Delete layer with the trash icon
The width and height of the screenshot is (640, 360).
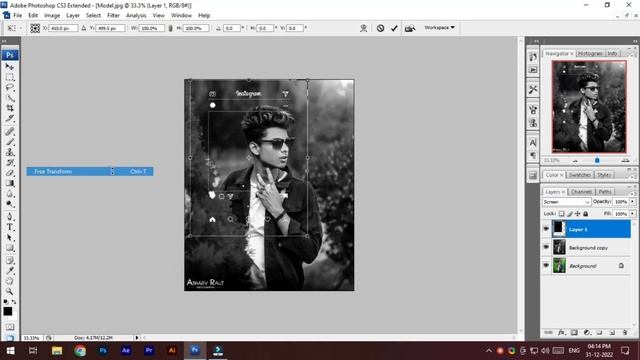[624, 333]
